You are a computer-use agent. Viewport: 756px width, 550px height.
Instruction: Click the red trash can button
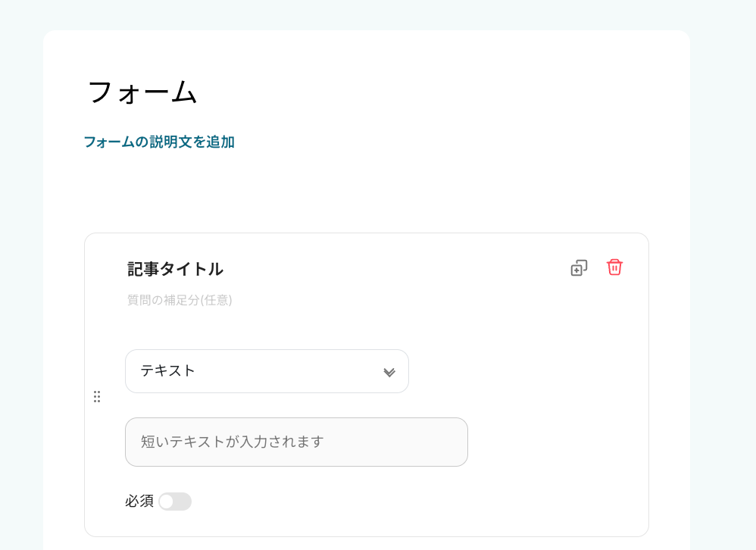click(x=614, y=267)
